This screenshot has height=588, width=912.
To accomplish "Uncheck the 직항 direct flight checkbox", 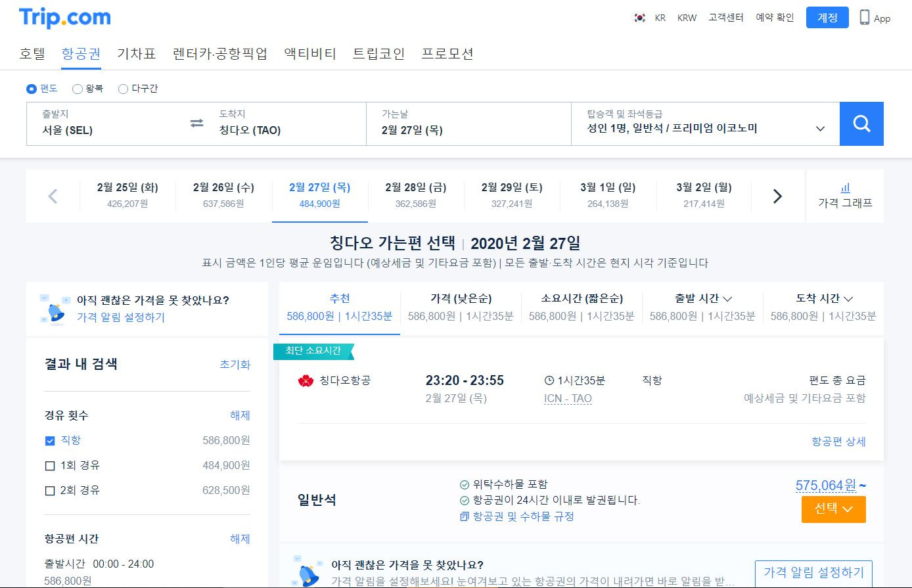I will point(50,441).
